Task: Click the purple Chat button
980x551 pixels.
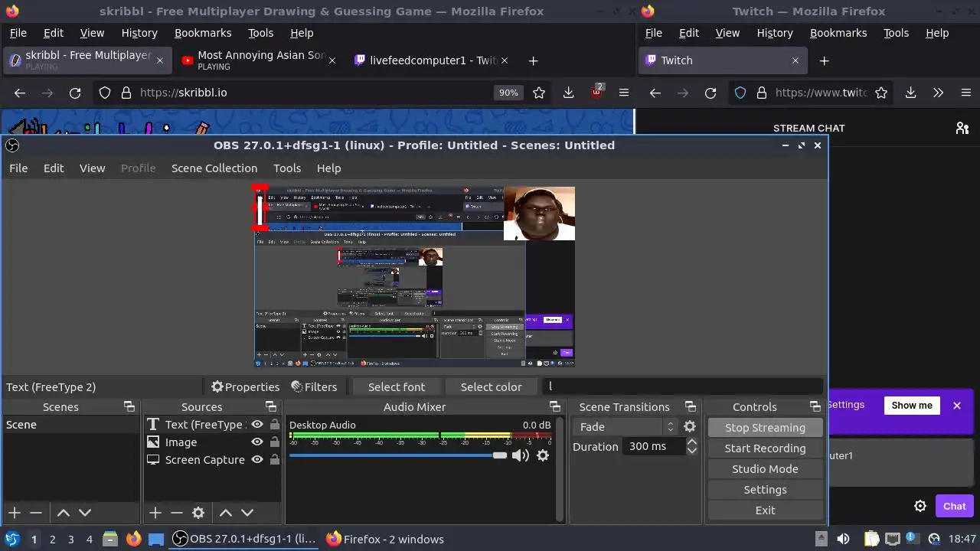Action: pyautogui.click(x=954, y=506)
